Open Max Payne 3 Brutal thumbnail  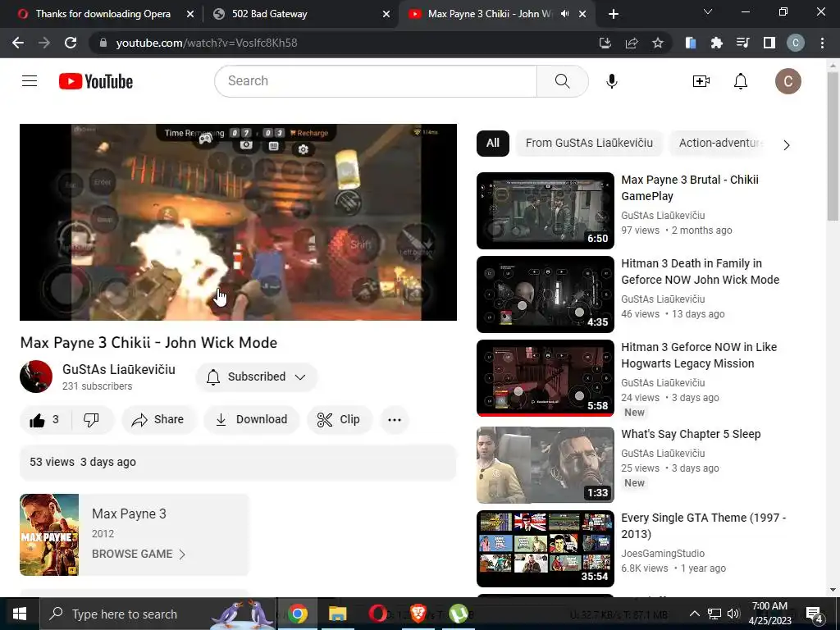pos(545,211)
